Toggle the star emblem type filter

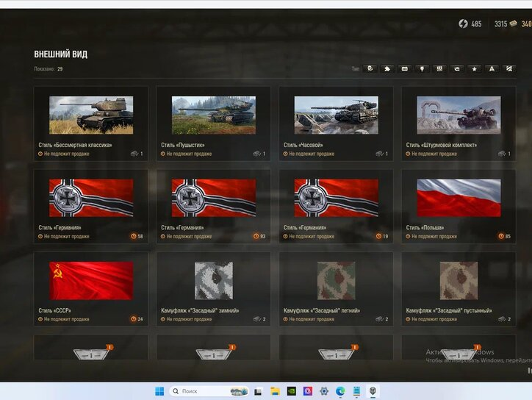click(475, 69)
